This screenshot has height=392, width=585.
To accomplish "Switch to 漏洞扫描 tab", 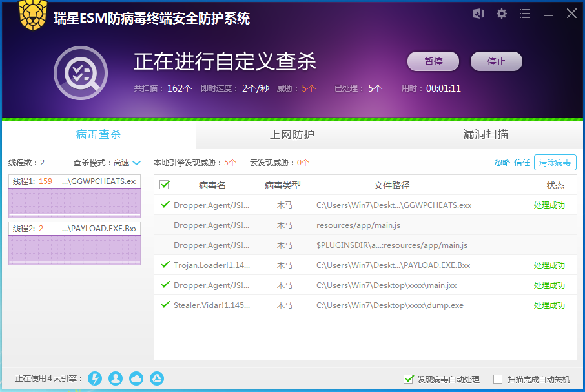I will (486, 134).
